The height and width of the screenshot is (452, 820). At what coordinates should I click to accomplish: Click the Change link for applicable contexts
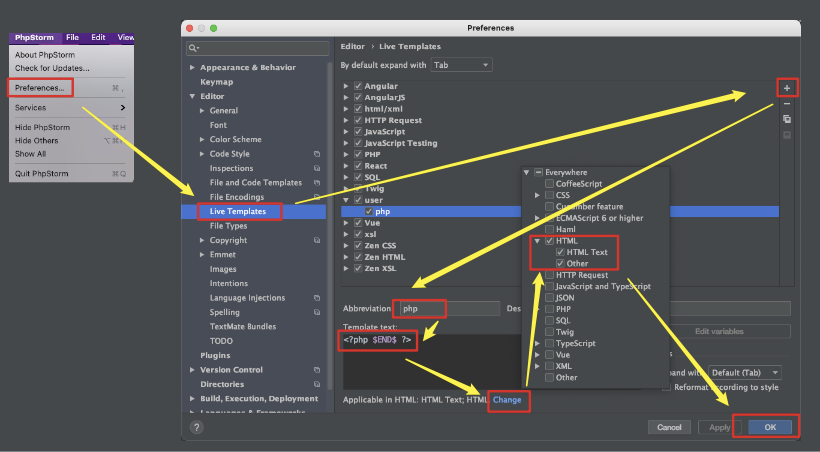pyautogui.click(x=507, y=400)
